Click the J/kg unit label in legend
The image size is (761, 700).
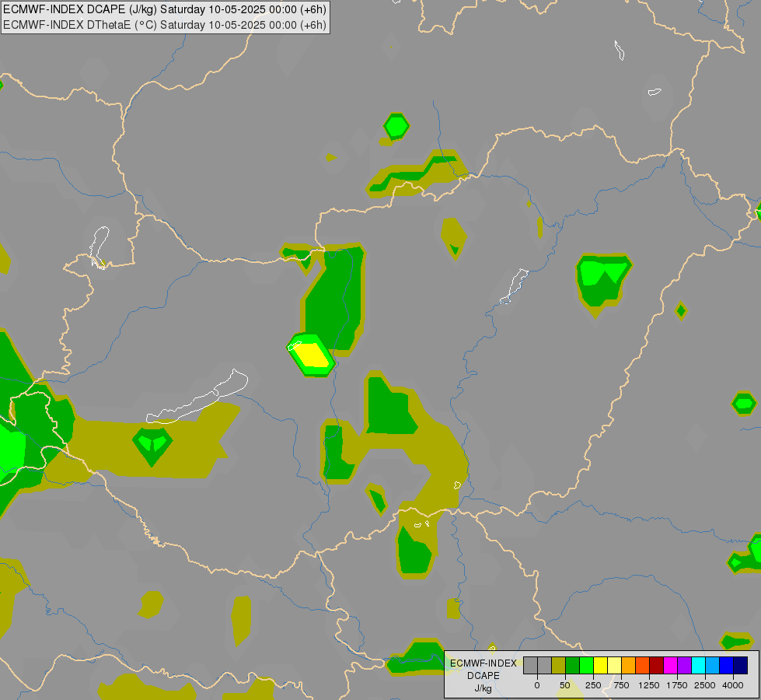click(483, 688)
